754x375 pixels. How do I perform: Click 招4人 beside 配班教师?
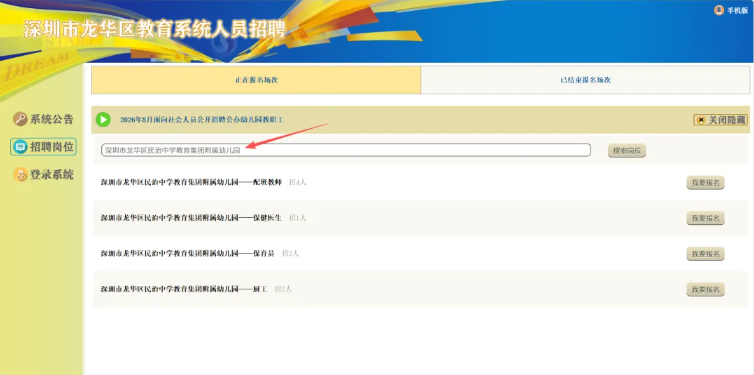click(x=298, y=182)
